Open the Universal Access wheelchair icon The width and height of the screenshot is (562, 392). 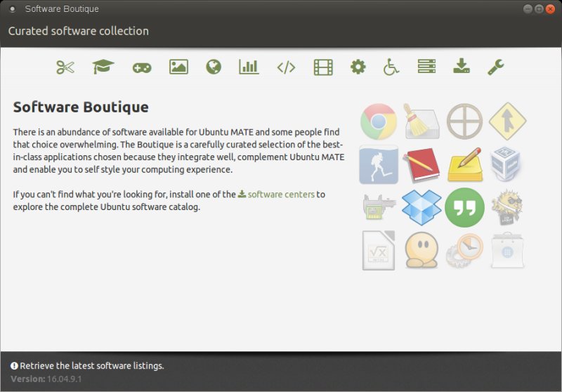391,67
